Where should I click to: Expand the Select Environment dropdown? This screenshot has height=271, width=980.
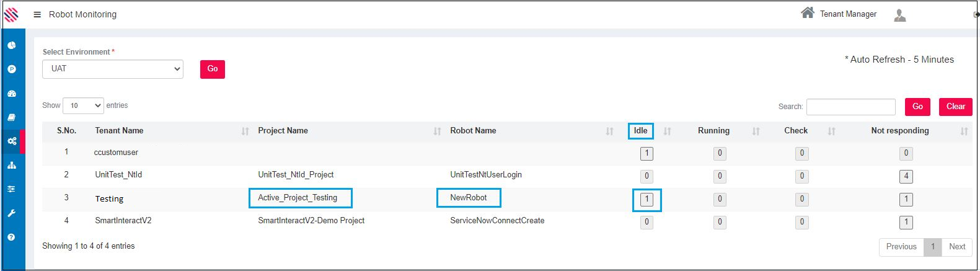tap(113, 69)
